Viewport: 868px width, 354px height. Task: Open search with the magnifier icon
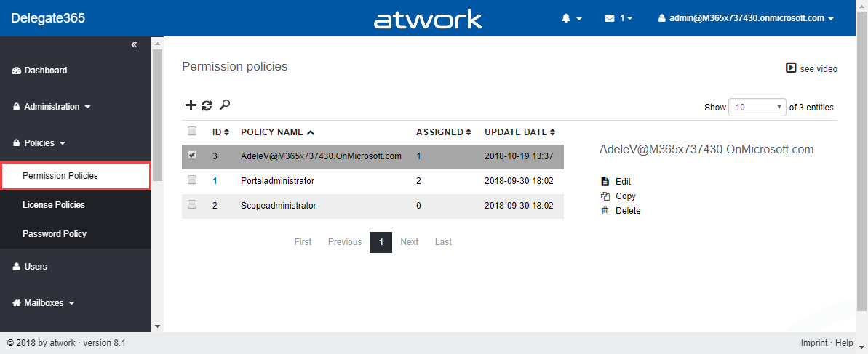(x=225, y=105)
